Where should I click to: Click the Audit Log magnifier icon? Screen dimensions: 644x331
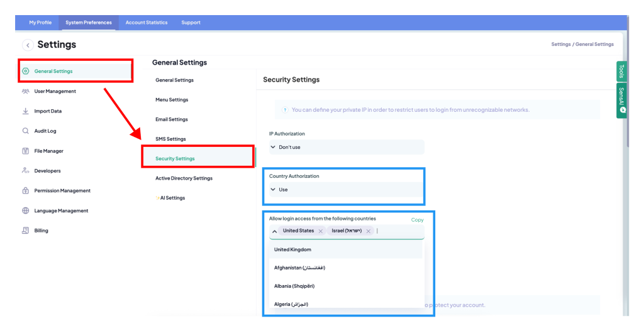pos(25,131)
